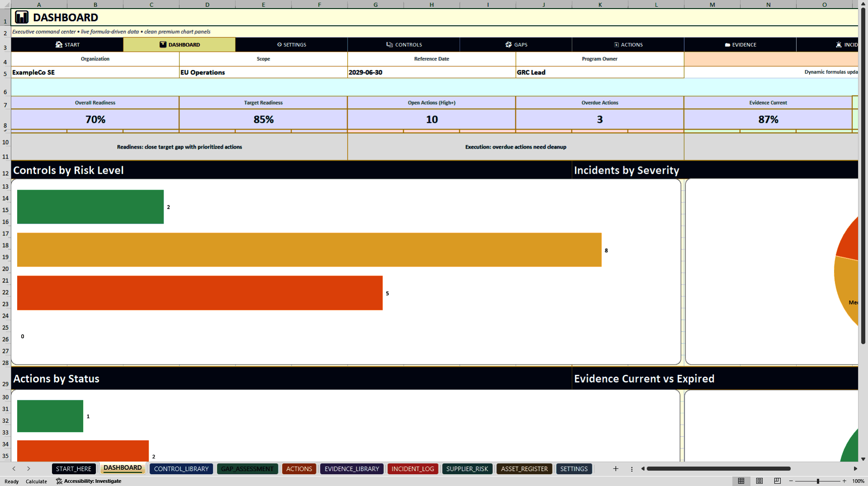Switch to the ACTIONS sheet tab

point(299,469)
